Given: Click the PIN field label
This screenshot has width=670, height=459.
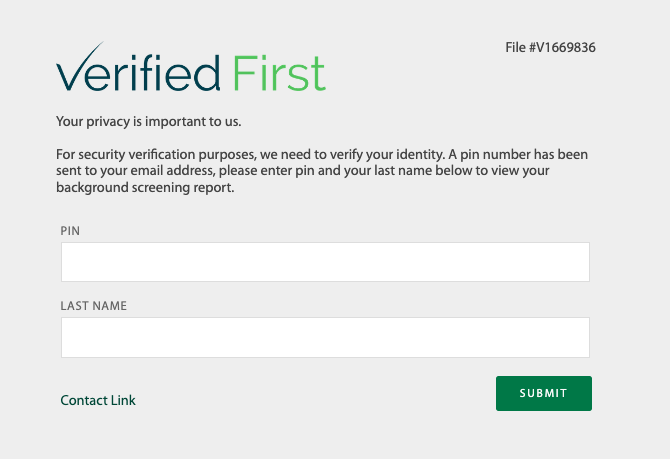Looking at the screenshot, I should tap(70, 231).
